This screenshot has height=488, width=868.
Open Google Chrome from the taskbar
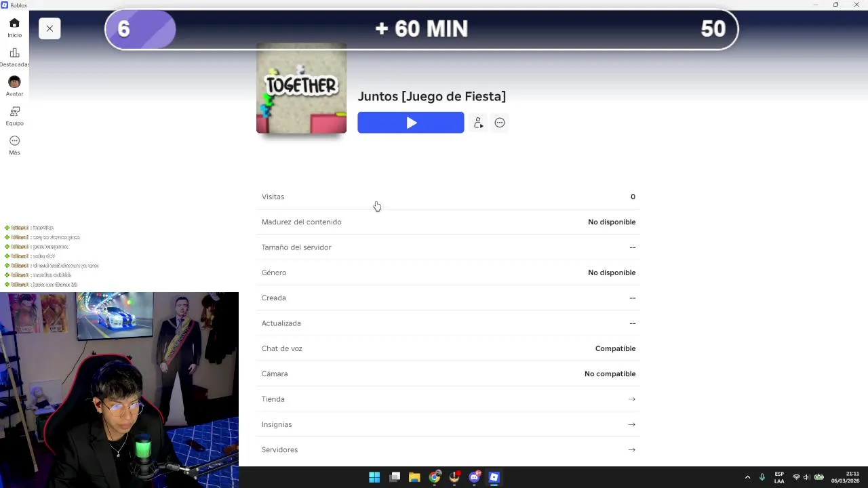[x=435, y=477]
